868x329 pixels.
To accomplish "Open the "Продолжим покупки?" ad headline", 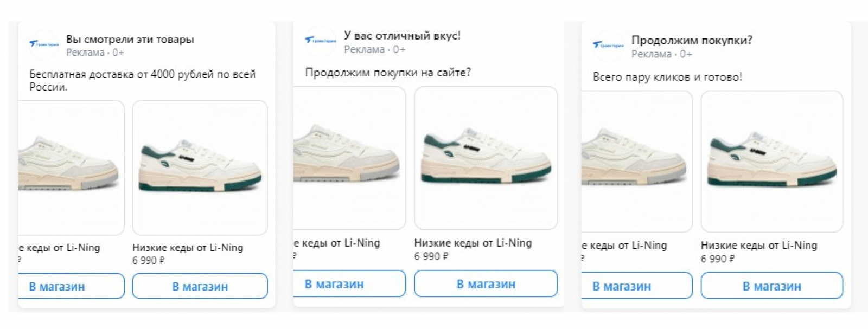I will click(x=692, y=40).
